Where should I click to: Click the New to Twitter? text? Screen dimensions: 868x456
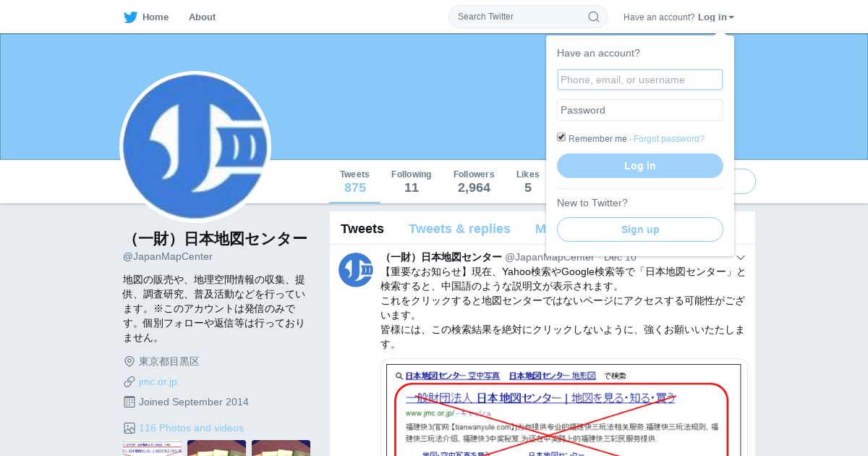(x=592, y=203)
